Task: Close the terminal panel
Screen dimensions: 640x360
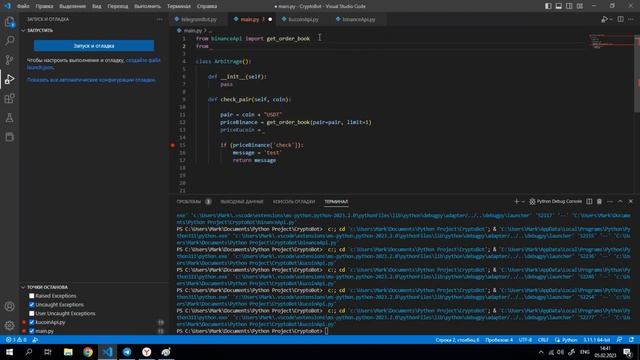Action: 631,202
